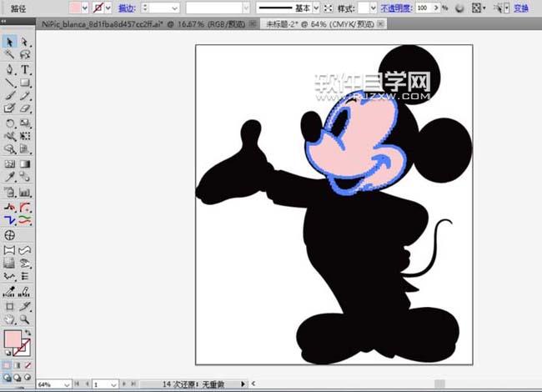
Task: Swap fill and stroke colors
Action: [30, 334]
